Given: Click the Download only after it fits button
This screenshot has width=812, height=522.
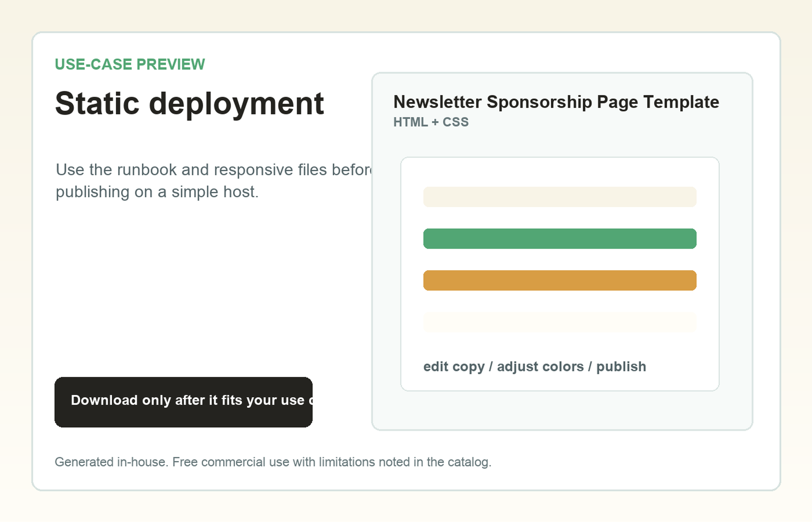Looking at the screenshot, I should pos(183,402).
